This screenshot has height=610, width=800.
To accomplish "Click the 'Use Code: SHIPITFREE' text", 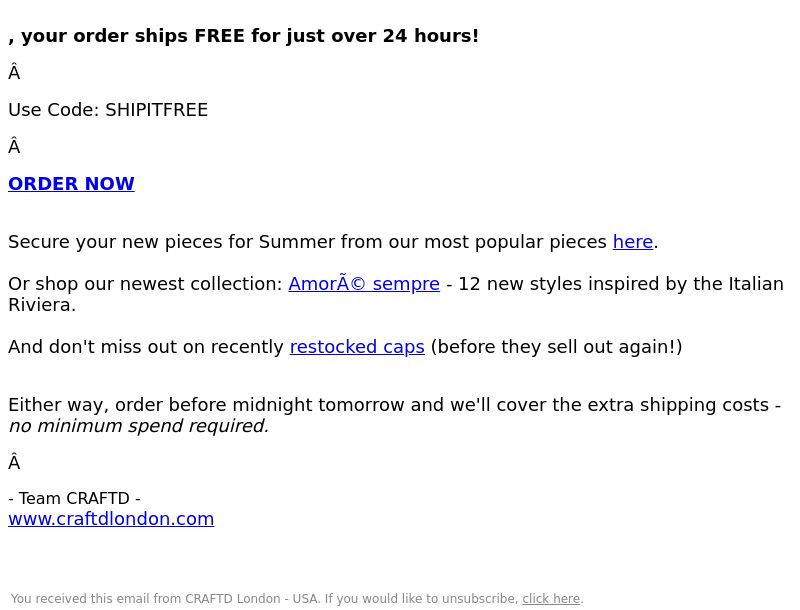I will click(x=108, y=110).
